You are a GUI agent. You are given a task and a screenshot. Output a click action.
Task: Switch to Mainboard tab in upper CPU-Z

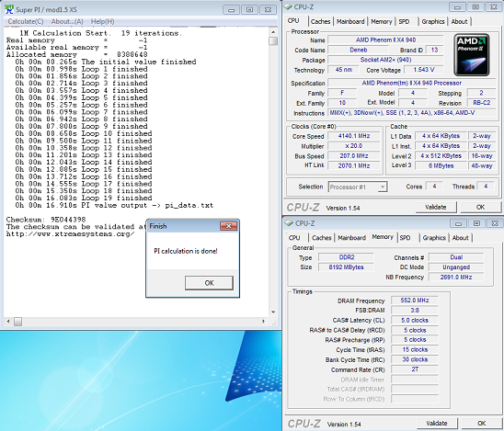350,21
